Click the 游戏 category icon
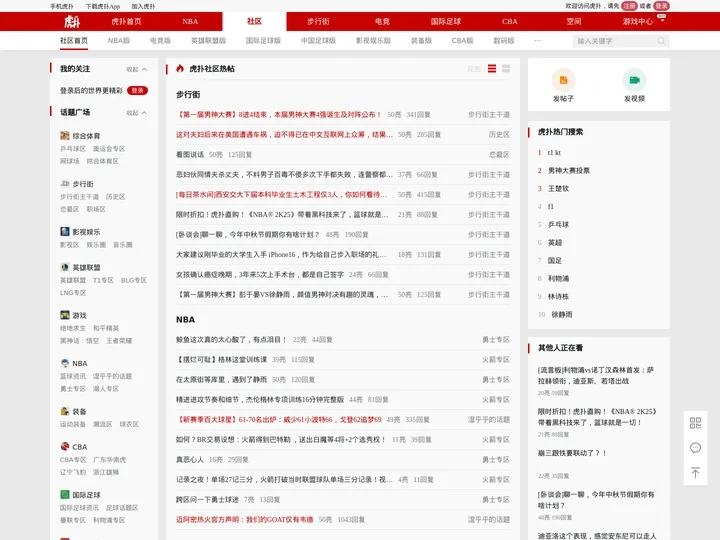Viewport: 720px width, 540px height. point(65,315)
